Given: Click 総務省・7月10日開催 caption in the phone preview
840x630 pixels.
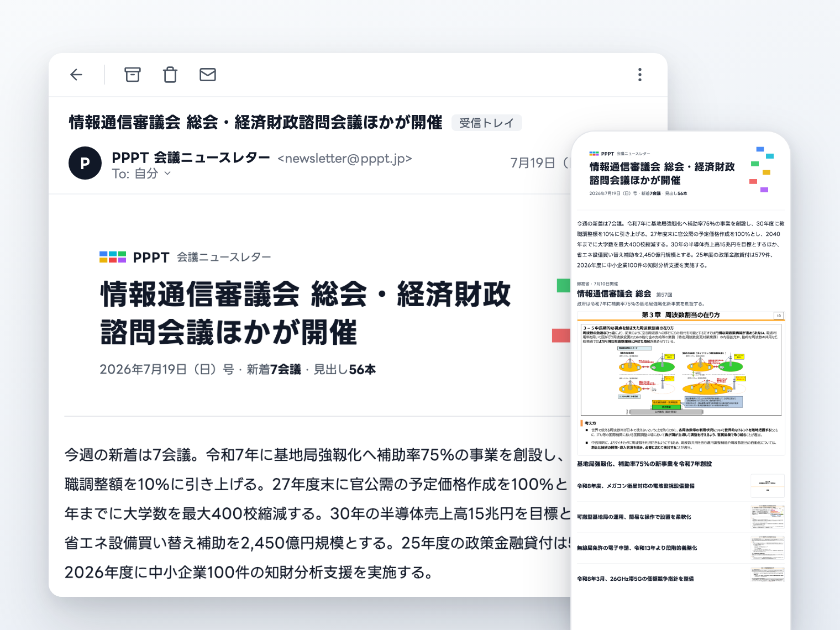Looking at the screenshot, I should (597, 283).
